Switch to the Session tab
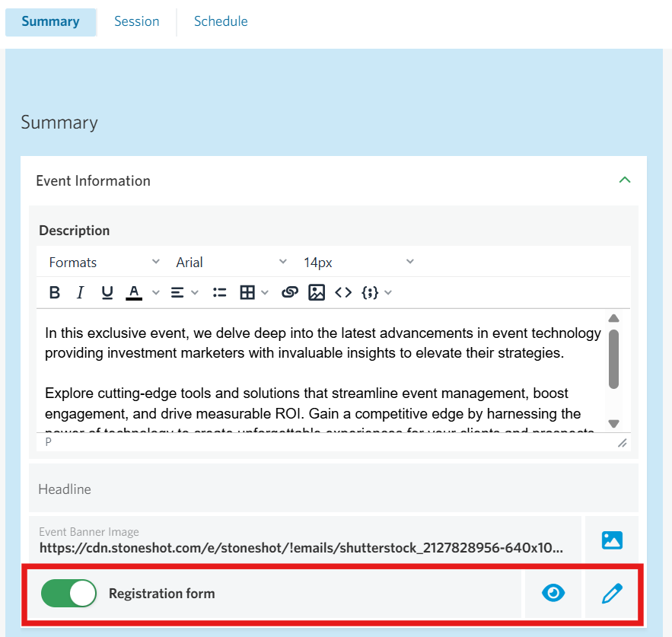The width and height of the screenshot is (672, 637). point(137,21)
